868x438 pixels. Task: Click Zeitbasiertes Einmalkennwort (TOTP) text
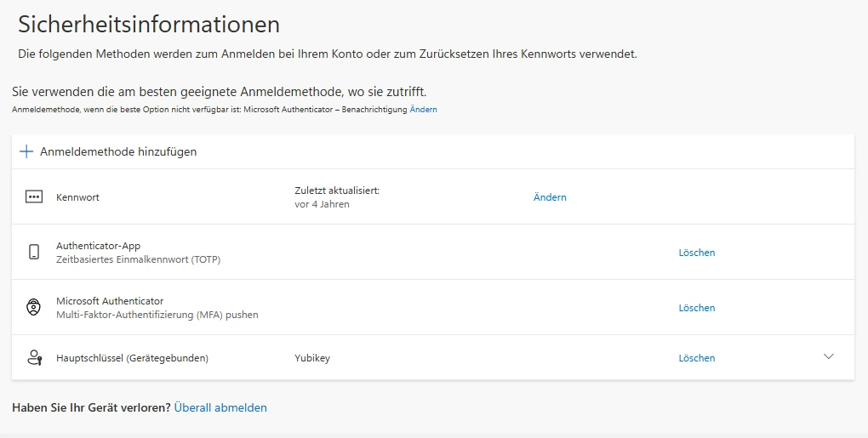coord(139,259)
